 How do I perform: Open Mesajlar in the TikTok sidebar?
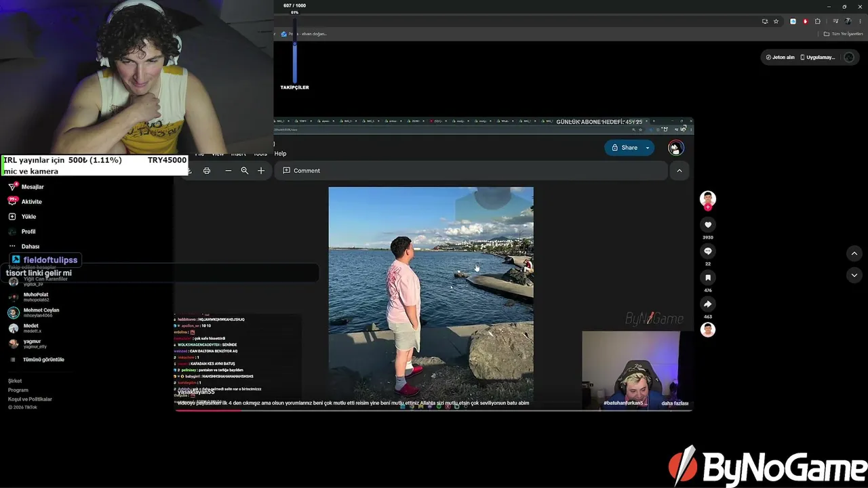pos(26,186)
